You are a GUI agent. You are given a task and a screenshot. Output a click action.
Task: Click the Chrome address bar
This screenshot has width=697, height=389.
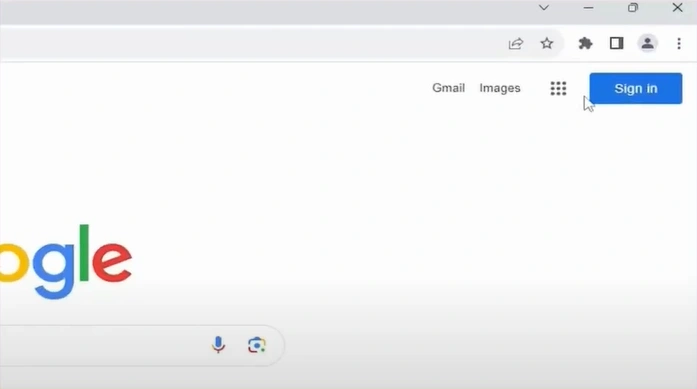(x=282, y=44)
